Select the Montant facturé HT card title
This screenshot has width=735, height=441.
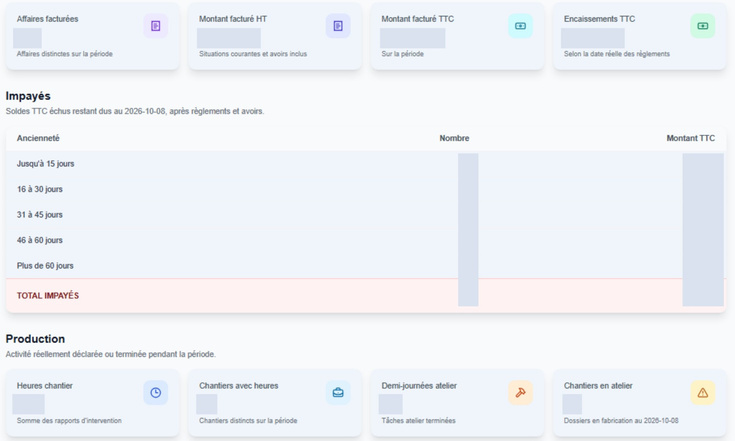click(233, 19)
